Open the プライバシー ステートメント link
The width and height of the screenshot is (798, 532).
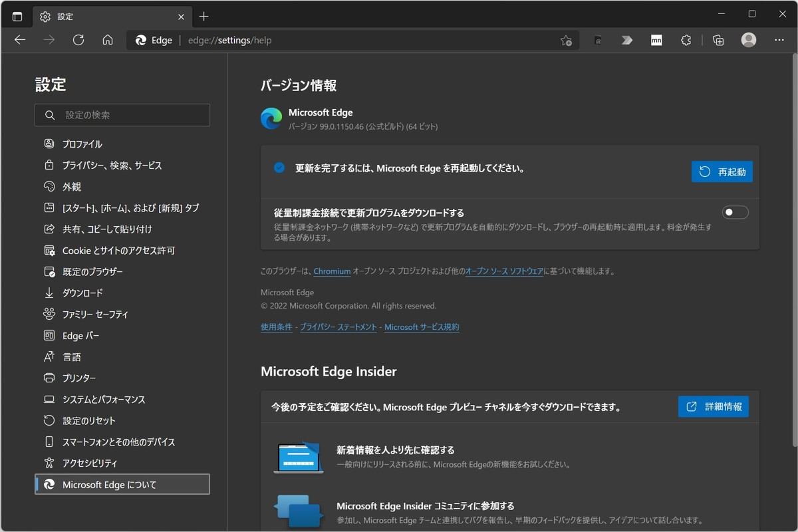click(338, 327)
